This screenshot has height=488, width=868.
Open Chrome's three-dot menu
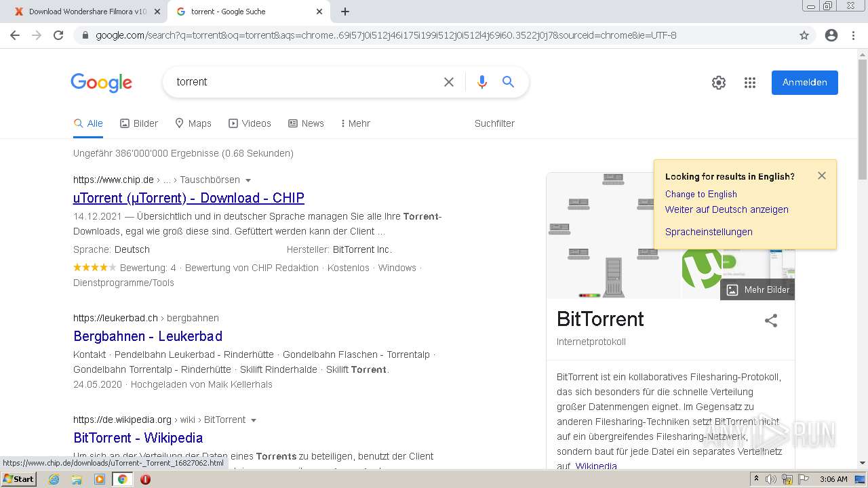(853, 35)
